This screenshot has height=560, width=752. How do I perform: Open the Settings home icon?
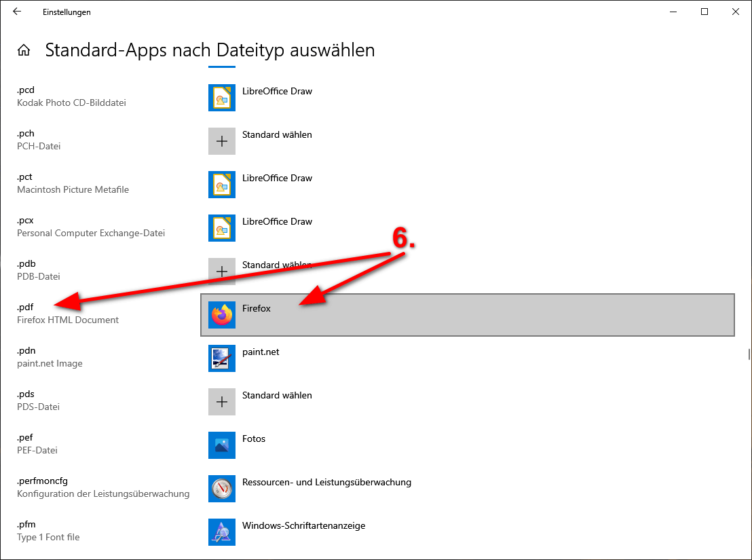pos(24,50)
